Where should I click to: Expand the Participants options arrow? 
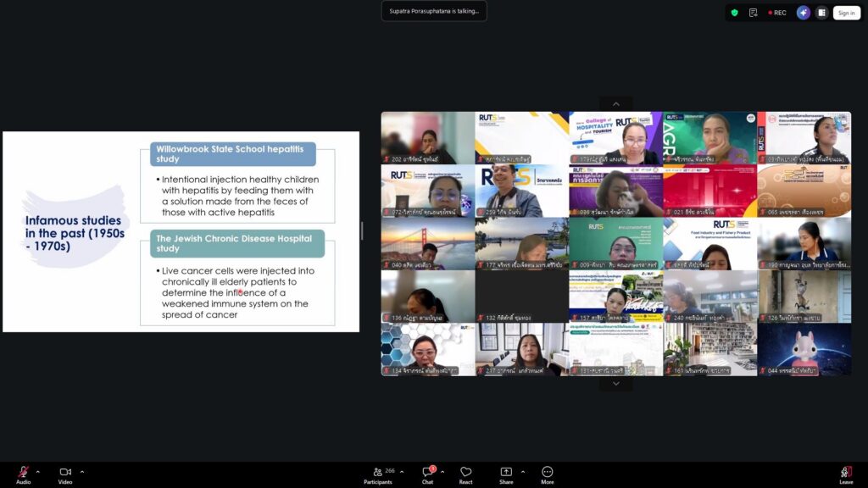click(x=402, y=472)
